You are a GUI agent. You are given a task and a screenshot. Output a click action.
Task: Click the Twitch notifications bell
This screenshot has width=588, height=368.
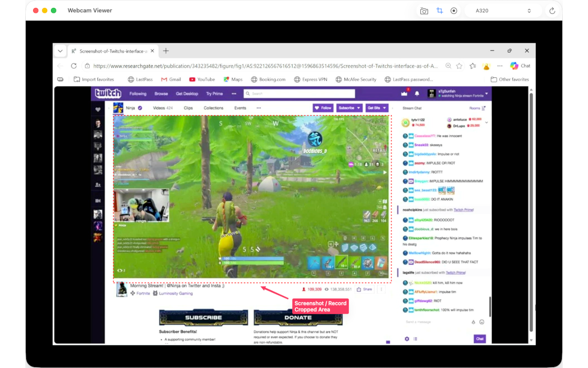(417, 93)
